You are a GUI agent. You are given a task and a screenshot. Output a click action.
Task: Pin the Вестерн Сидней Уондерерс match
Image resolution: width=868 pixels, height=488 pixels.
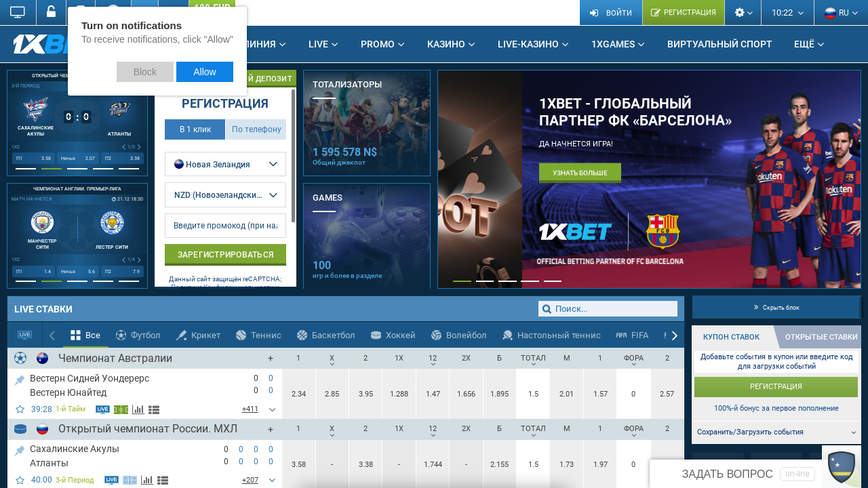click(20, 380)
